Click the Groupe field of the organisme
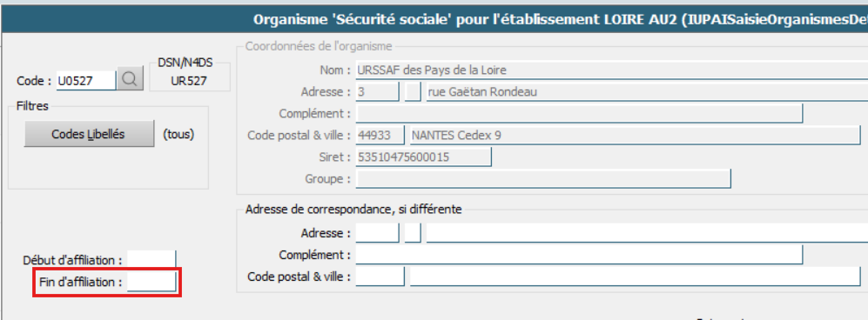The height and width of the screenshot is (320, 868). tap(543, 179)
